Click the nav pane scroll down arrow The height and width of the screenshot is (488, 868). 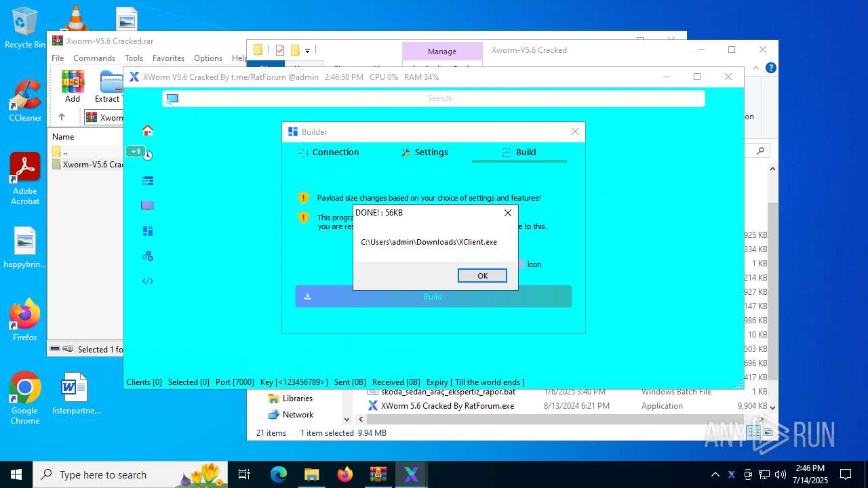347,420
